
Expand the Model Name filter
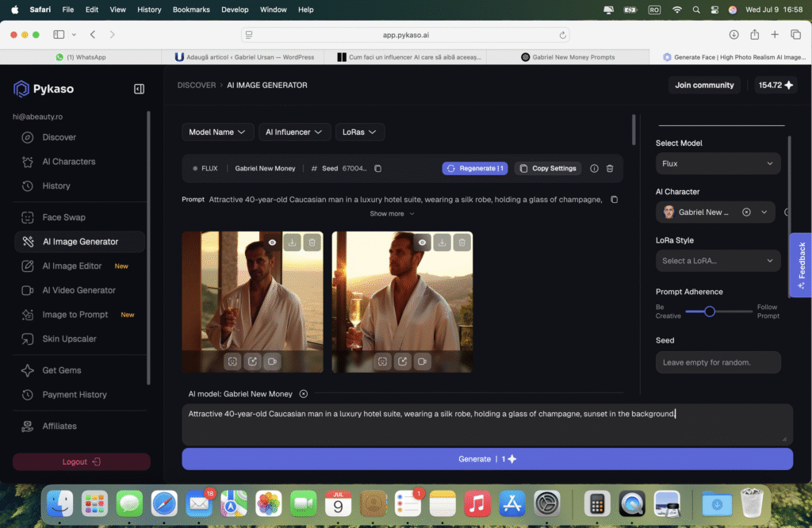[217, 132]
